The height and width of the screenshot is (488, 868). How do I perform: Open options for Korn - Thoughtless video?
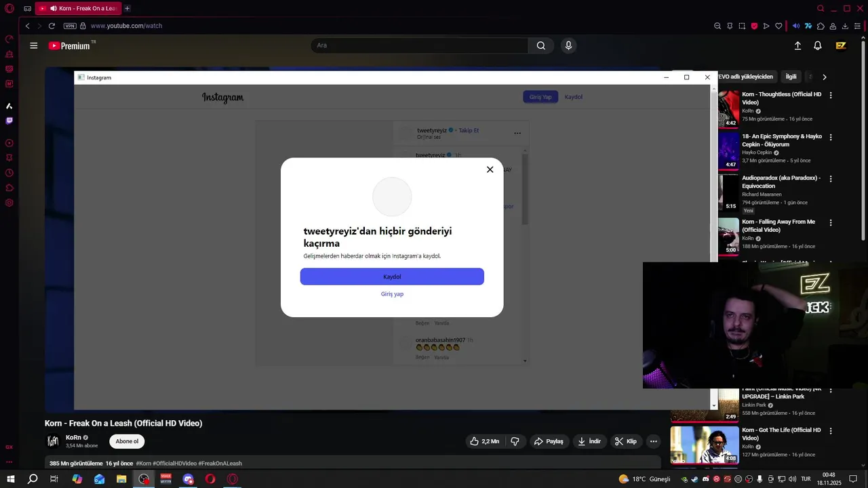coord(831,96)
